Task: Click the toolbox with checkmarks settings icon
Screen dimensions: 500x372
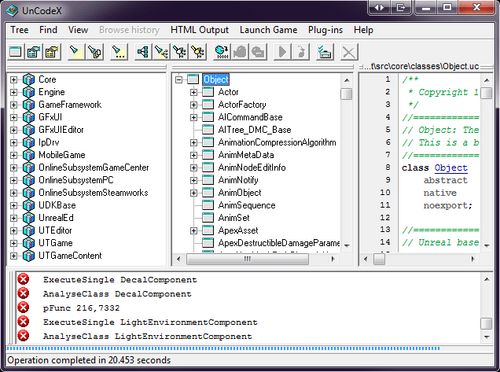Action: pyautogui.click(x=324, y=52)
